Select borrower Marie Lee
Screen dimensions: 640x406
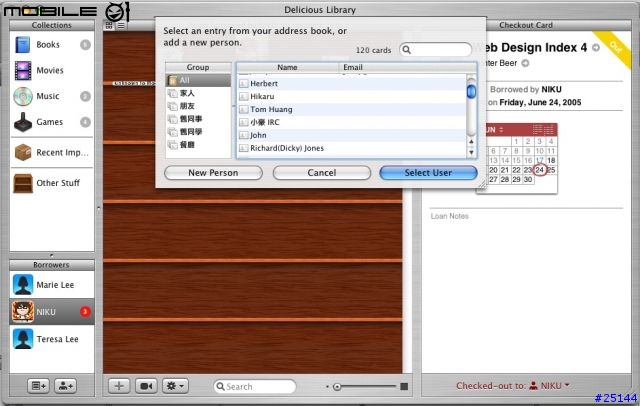[51, 285]
